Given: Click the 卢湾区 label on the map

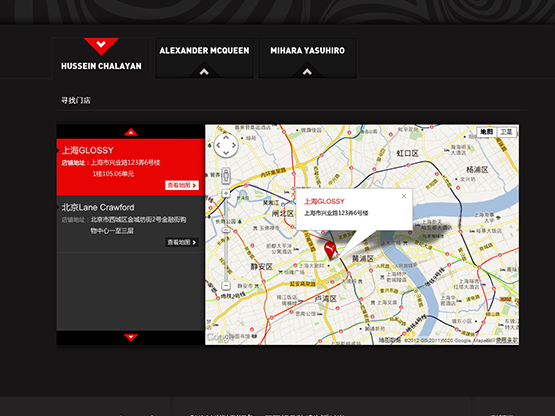Looking at the screenshot, I should tap(325, 298).
